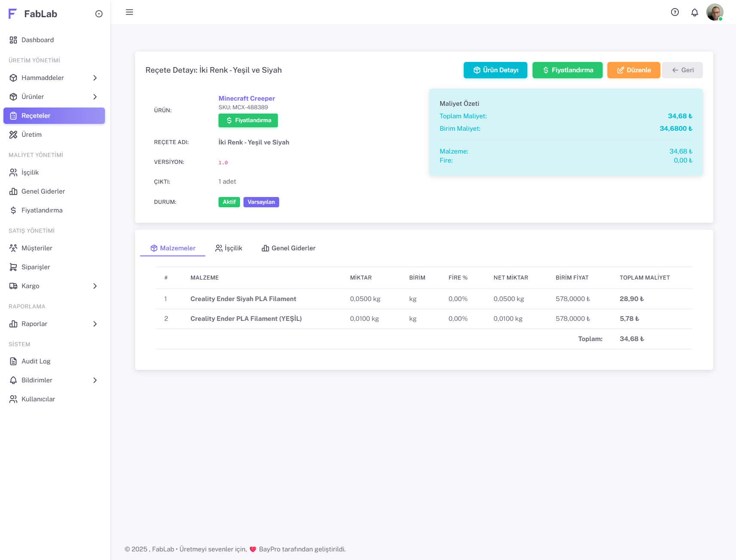
Task: Expand the Raporlar submenu chevron
Action: tap(95, 324)
